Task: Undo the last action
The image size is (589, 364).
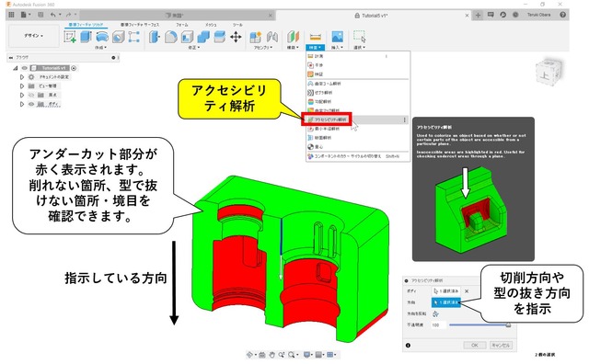Action: pos(53,15)
